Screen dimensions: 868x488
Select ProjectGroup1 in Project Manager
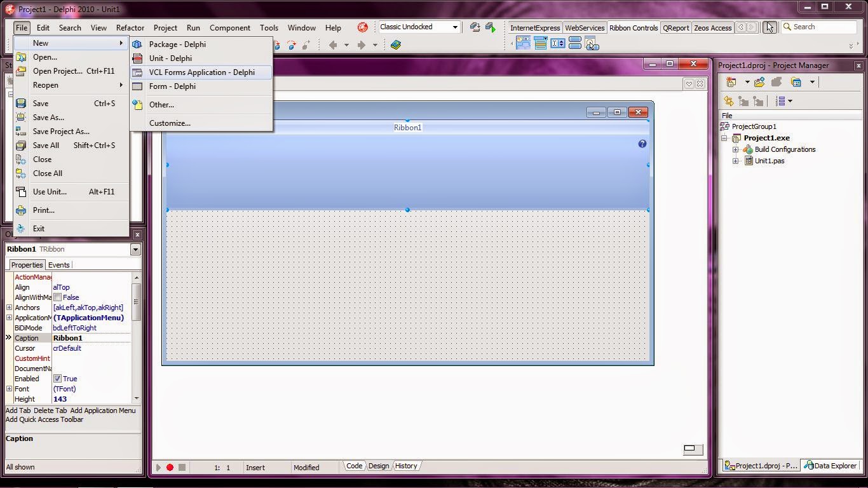(754, 126)
